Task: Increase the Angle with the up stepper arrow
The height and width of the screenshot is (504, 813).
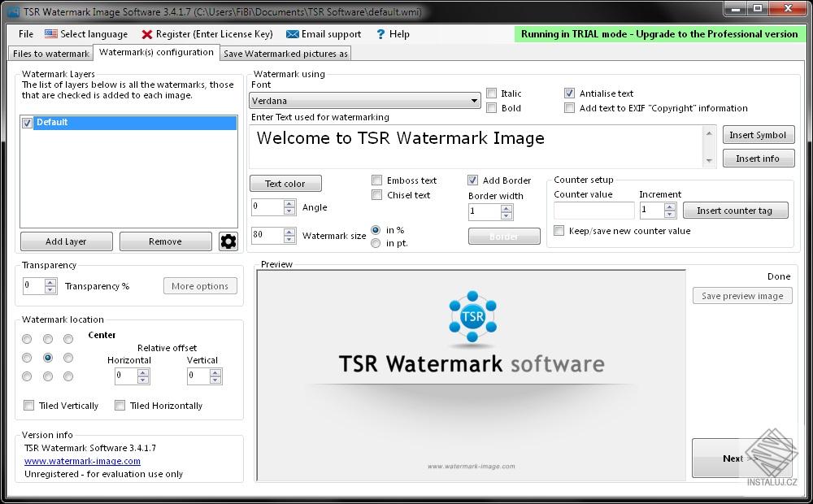Action: [289, 203]
